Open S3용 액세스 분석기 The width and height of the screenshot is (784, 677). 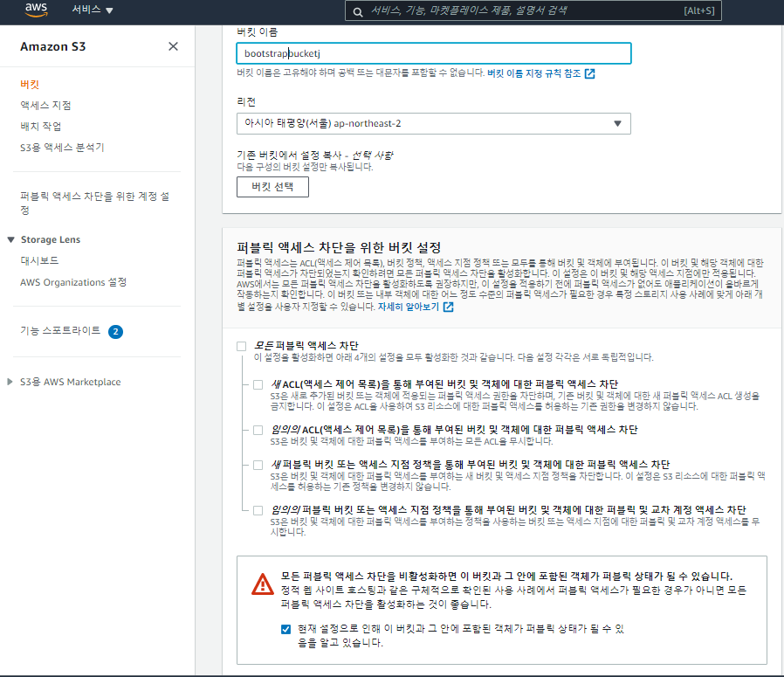coord(62,148)
